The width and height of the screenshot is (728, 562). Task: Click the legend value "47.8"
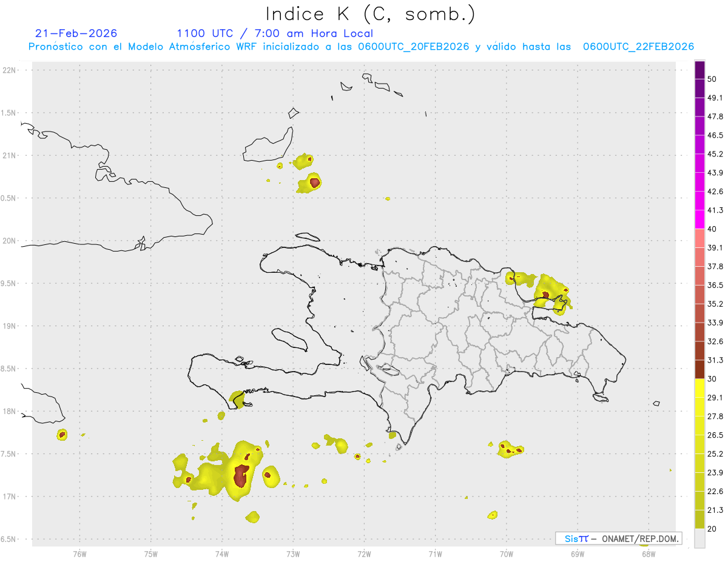coord(715,117)
